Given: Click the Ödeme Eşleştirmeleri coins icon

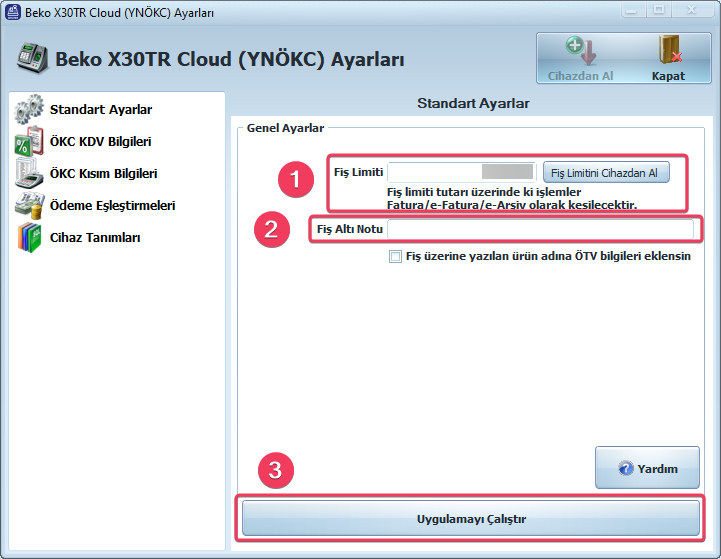Looking at the screenshot, I should pyautogui.click(x=29, y=205).
